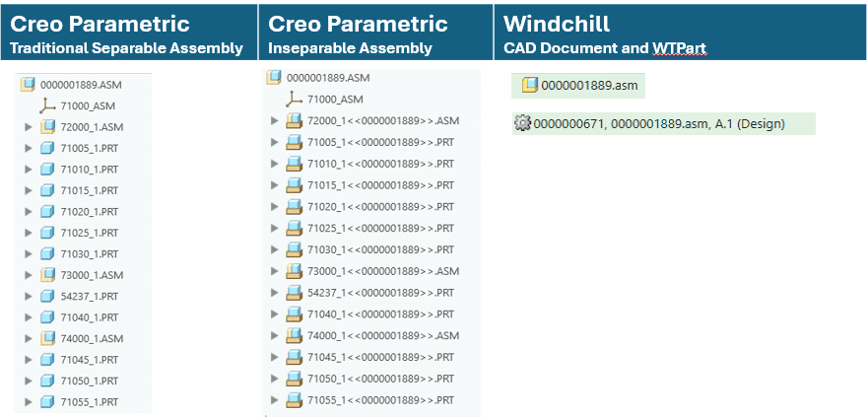Screen dimensions: 868x417
Task: Click the 0000001889.ASM assembly icon in separable tree
Action: tap(28, 85)
